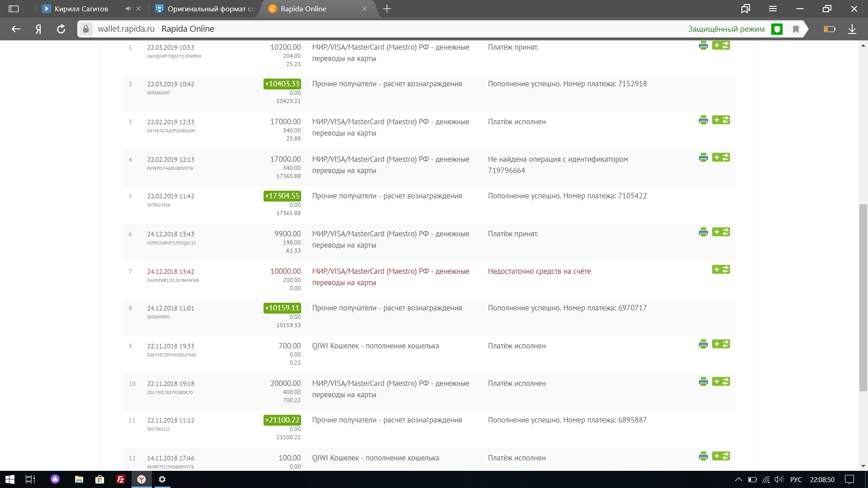Image resolution: width=868 pixels, height=488 pixels.
Task: Expand hidden system tray icons
Action: click(x=738, y=479)
